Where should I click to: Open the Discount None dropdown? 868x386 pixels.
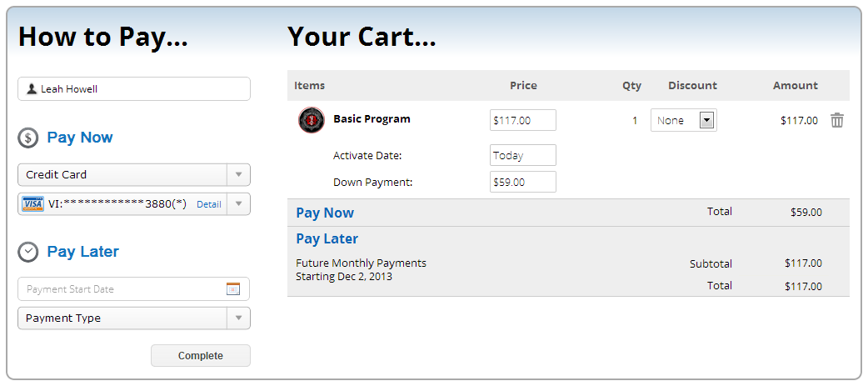click(x=706, y=120)
